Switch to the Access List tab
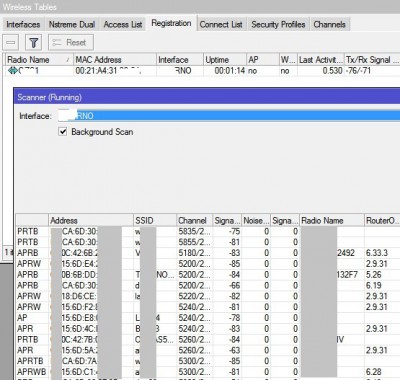Viewport: 400px width, 380px height. pyautogui.click(x=123, y=24)
